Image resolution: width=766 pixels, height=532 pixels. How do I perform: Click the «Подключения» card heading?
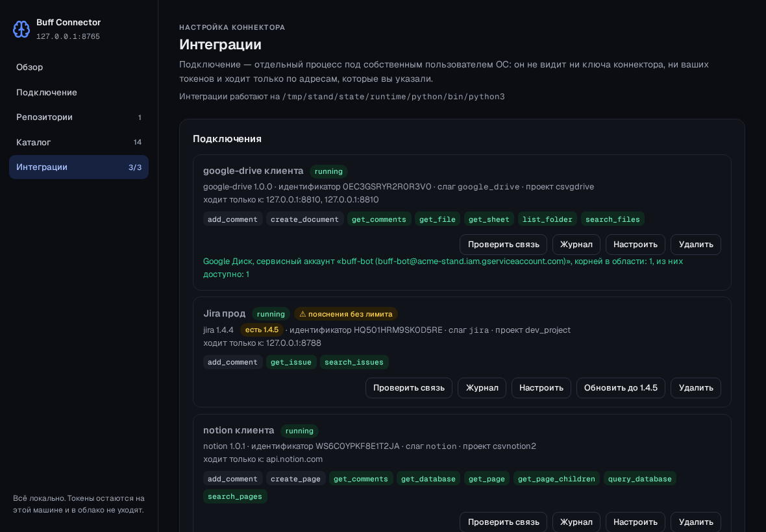(x=227, y=139)
